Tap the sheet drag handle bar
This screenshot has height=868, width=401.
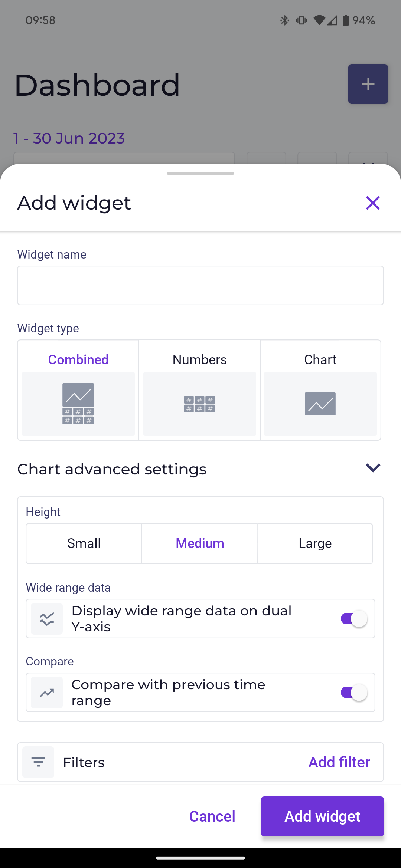pyautogui.click(x=200, y=173)
